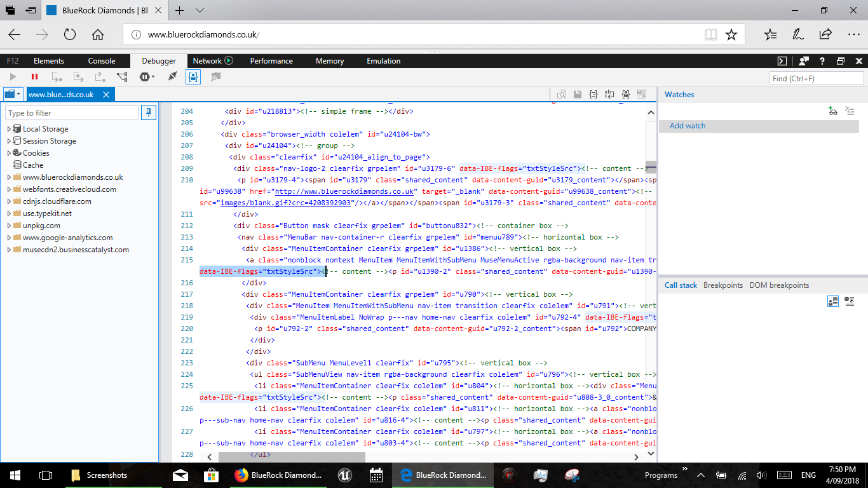The width and height of the screenshot is (868, 488).
Task: Click the Break on new worker icon
Action: coord(122,76)
